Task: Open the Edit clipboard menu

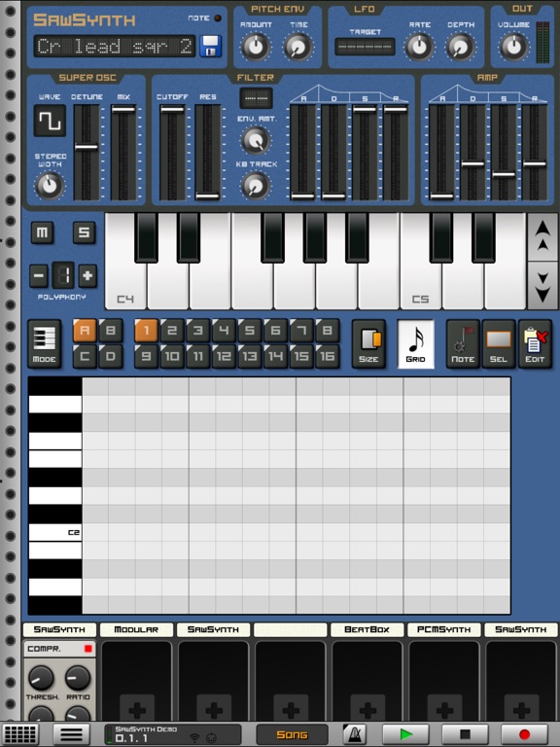Action: point(535,344)
